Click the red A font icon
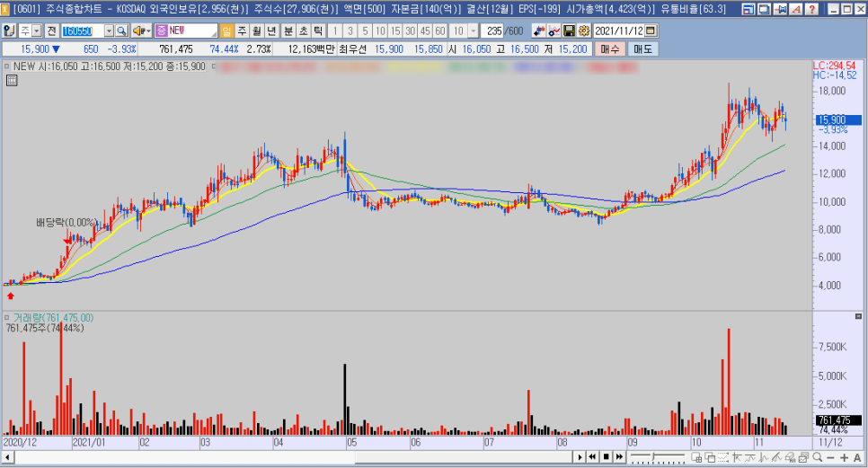 (x=796, y=9)
